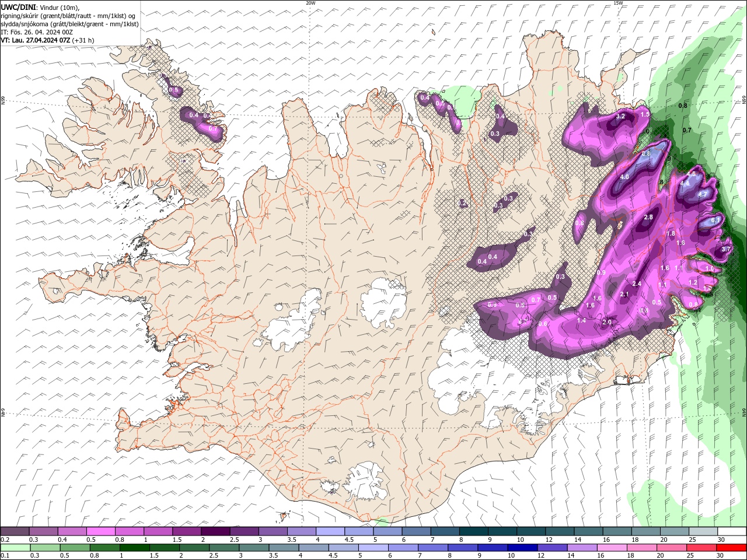Click the '20W' longitude label
Screen dimensions: 747x560
pos(310,2)
